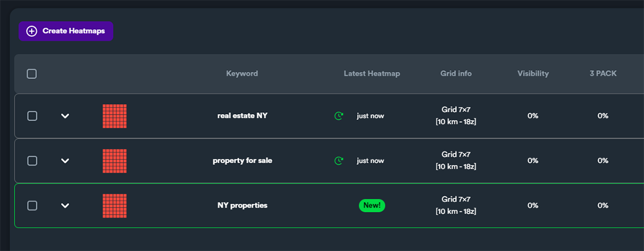Sort by the Visibility column header
This screenshot has width=644, height=251.
[533, 74]
